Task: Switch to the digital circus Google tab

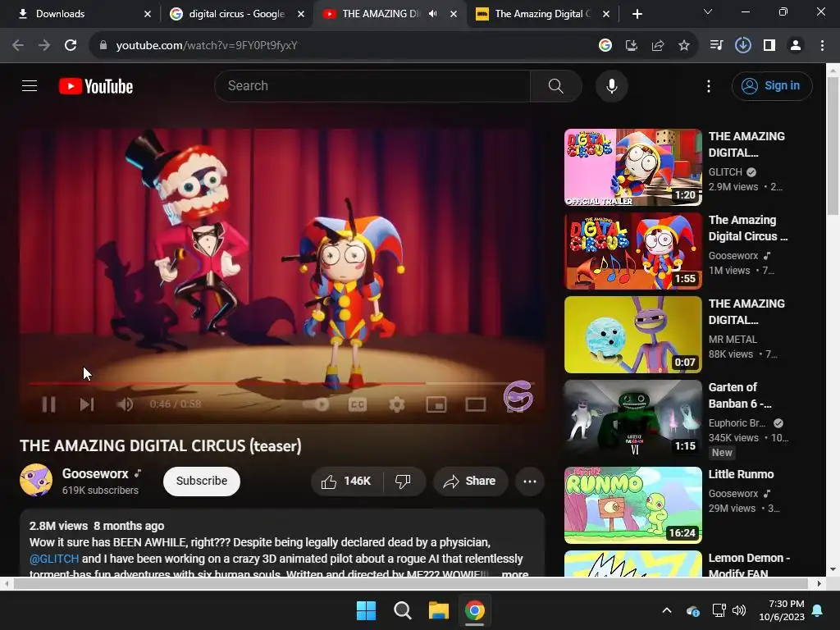Action: tap(236, 14)
